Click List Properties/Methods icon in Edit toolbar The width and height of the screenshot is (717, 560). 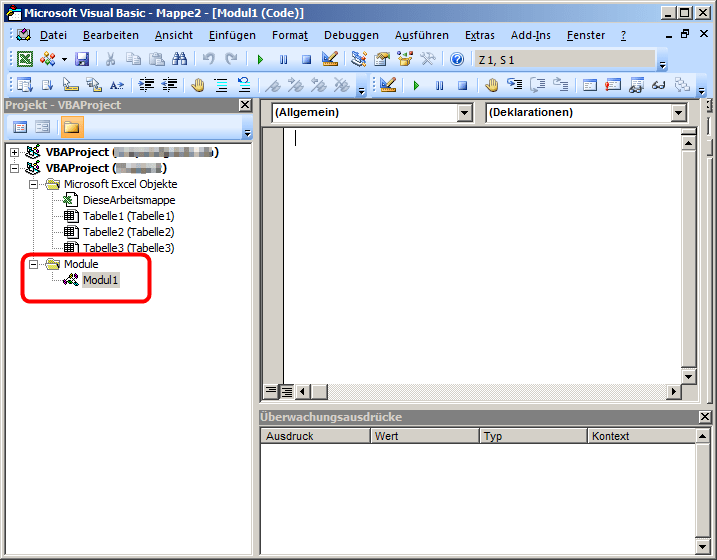coord(24,85)
